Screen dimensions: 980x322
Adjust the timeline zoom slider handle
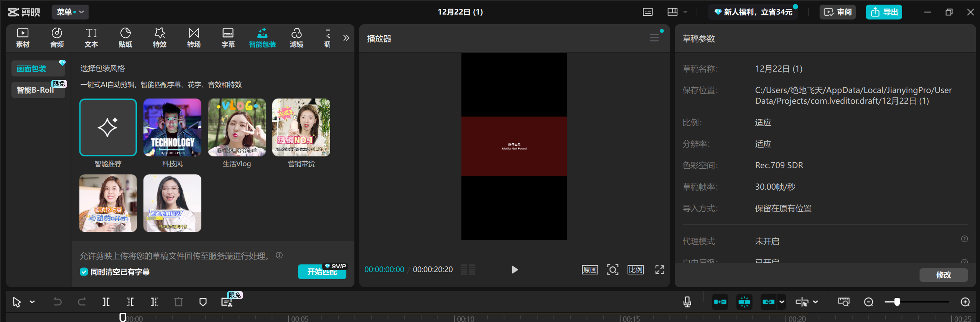[x=897, y=302]
